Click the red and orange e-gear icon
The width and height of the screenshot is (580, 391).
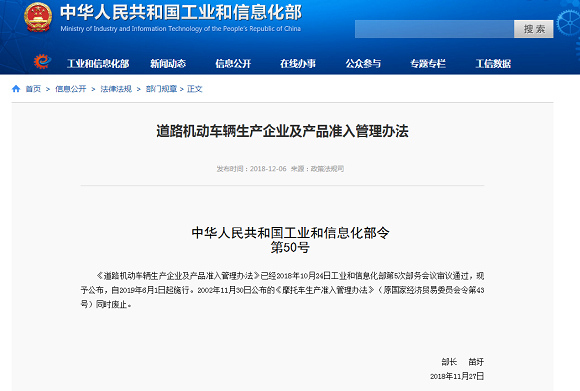coord(42,61)
